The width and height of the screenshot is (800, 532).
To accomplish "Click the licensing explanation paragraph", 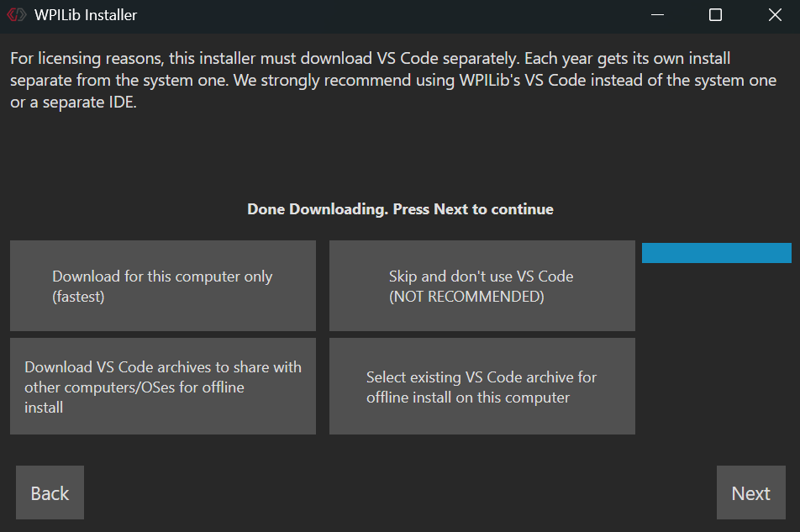I will [x=370, y=81].
